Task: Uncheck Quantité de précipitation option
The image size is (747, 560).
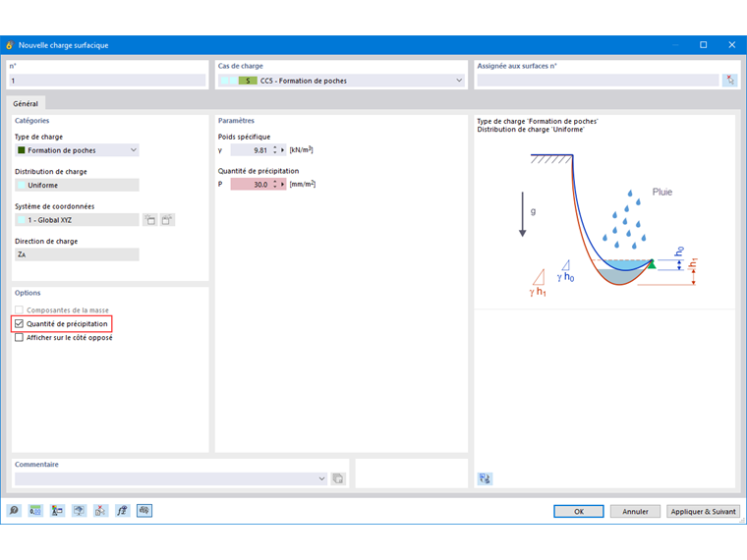Action: pos(19,324)
